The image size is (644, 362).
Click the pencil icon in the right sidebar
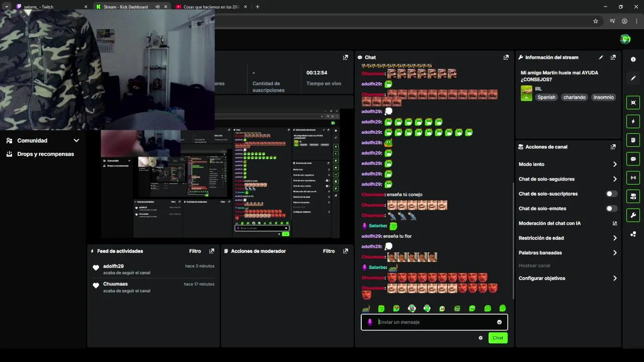(x=633, y=78)
